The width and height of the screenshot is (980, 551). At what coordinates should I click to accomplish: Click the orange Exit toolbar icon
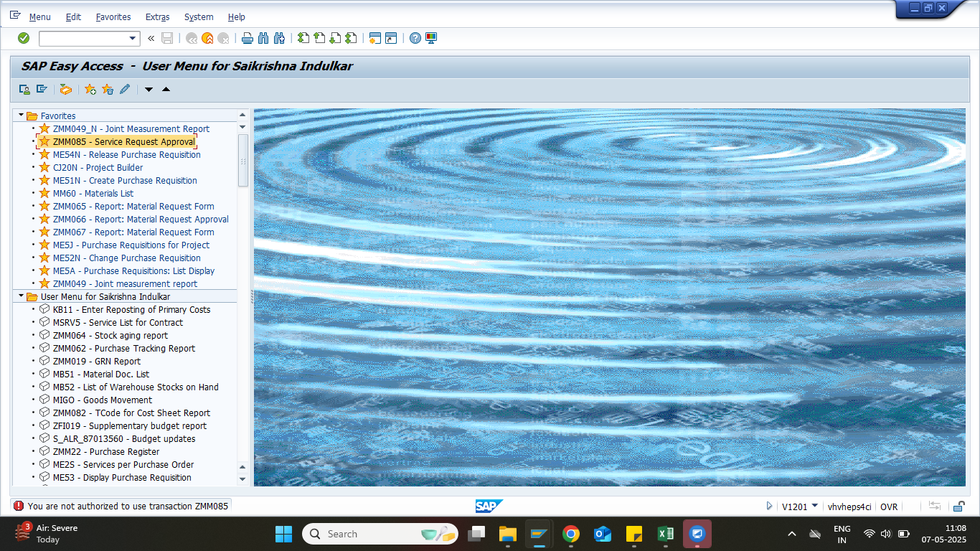[x=207, y=38]
